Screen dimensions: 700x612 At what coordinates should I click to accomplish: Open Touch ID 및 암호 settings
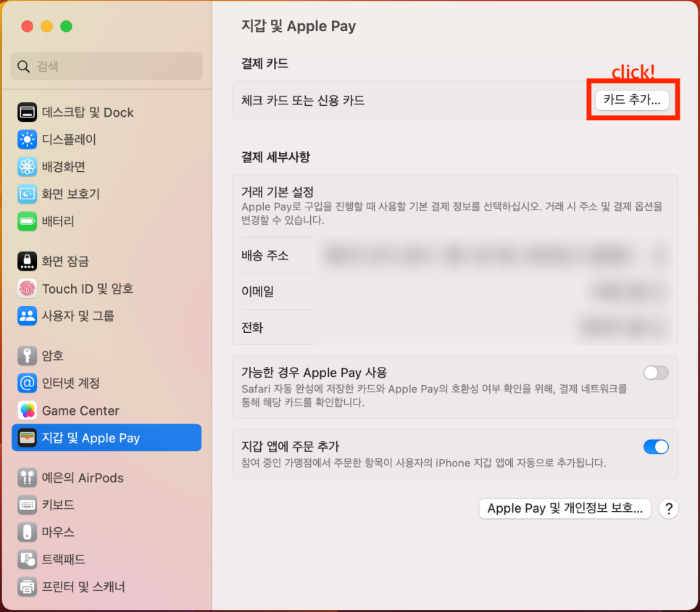coord(107,289)
